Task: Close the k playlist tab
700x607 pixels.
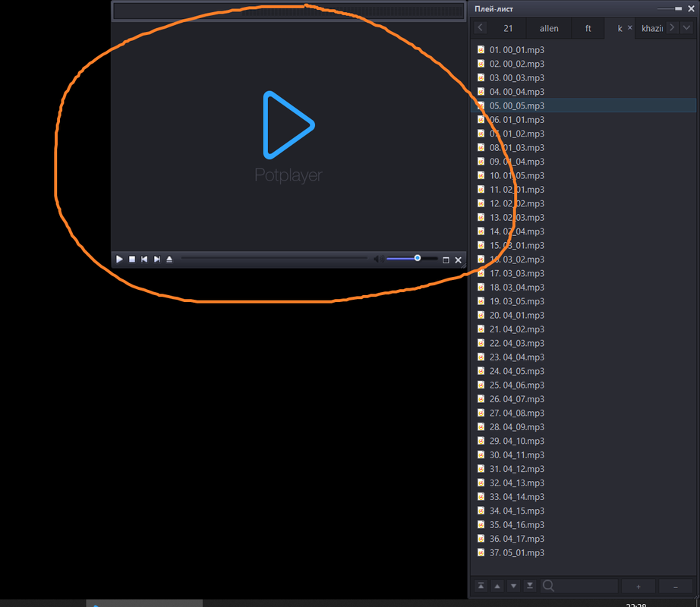Action: (x=630, y=27)
